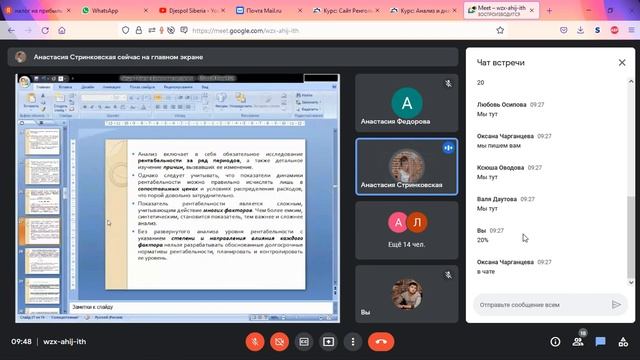This screenshot has width=640, height=360.
Task: Open present screen button
Action: (329, 342)
